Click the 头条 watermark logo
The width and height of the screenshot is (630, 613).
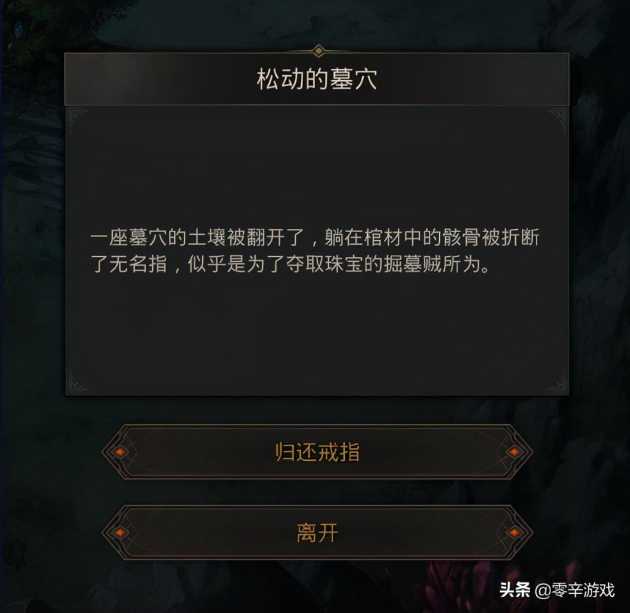click(x=514, y=590)
